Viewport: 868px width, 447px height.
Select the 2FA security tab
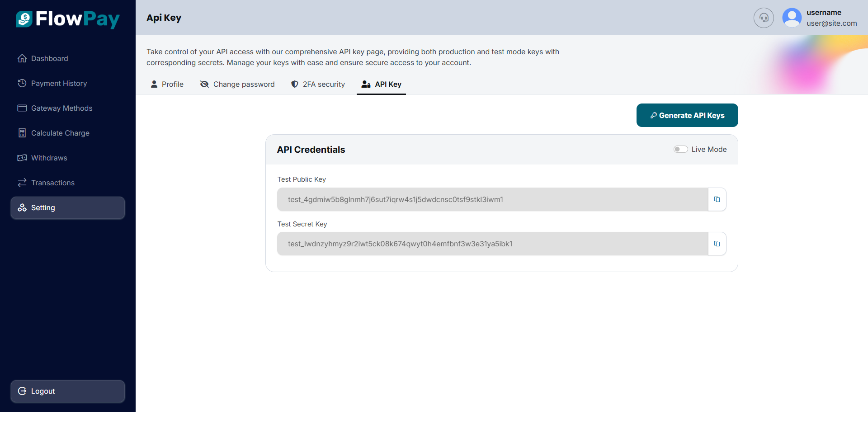click(x=318, y=85)
